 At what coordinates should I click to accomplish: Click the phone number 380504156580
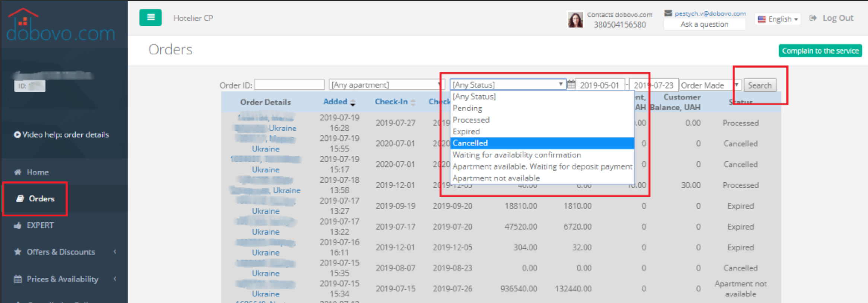tap(620, 25)
